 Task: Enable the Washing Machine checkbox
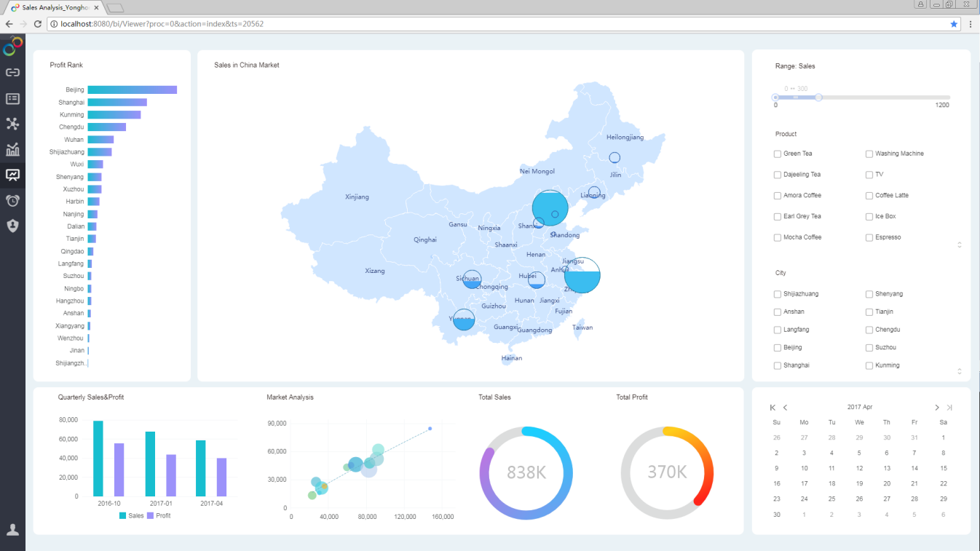tap(869, 154)
